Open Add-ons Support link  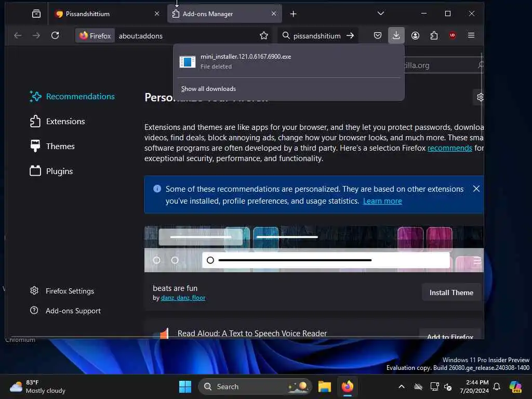click(65, 311)
